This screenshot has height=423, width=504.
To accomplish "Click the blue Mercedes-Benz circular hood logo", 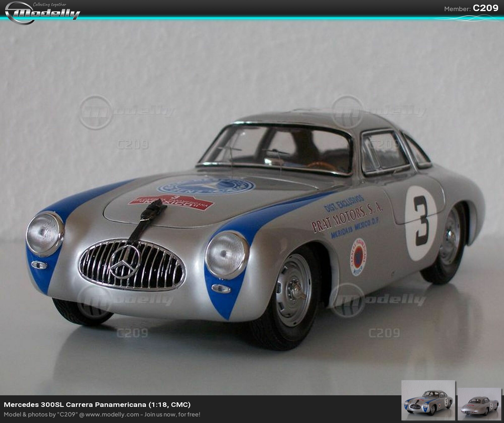I will (x=207, y=187).
